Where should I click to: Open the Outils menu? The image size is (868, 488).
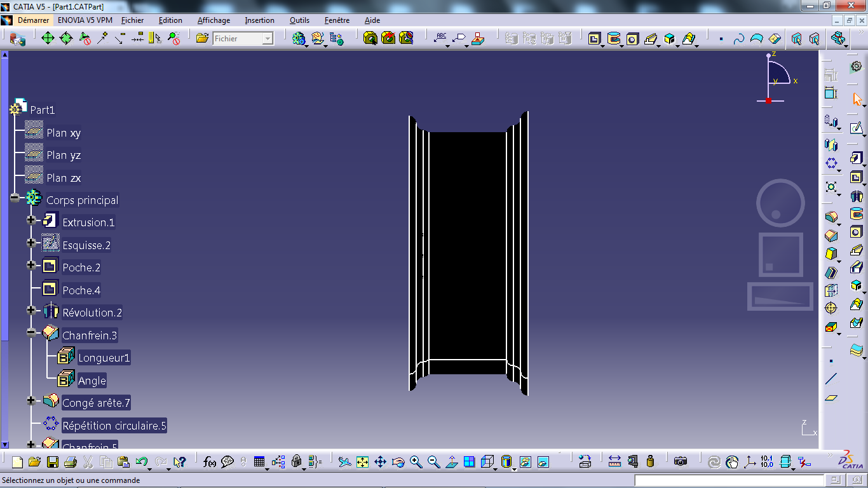click(x=299, y=20)
